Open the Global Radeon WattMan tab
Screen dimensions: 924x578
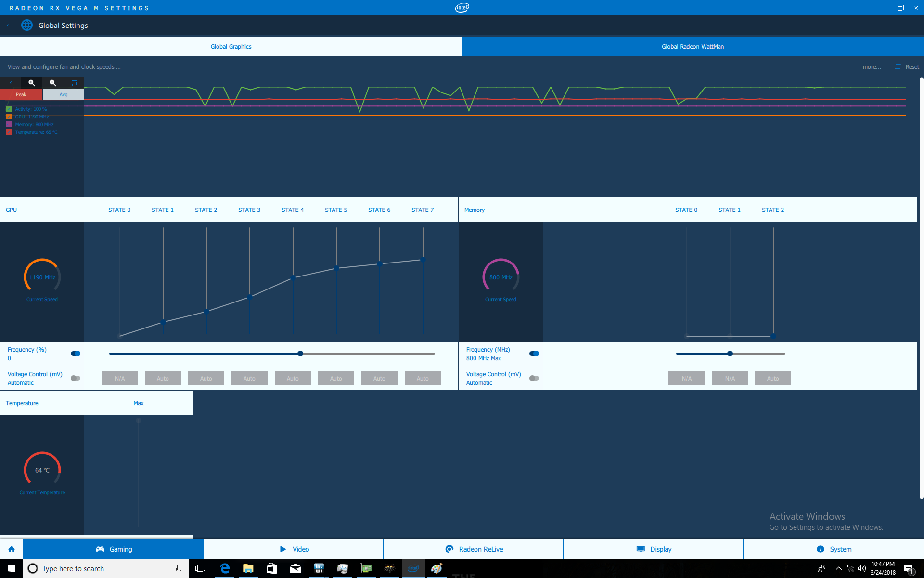tap(693, 47)
